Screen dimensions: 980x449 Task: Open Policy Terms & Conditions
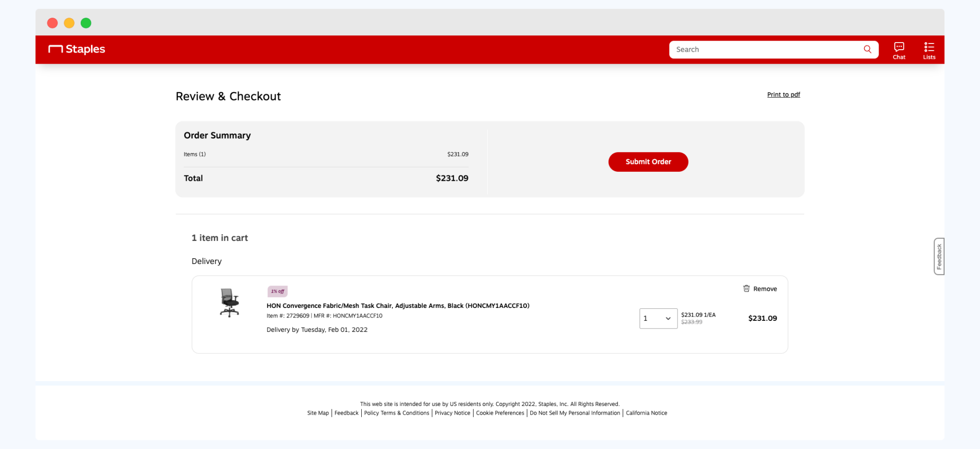pos(396,413)
